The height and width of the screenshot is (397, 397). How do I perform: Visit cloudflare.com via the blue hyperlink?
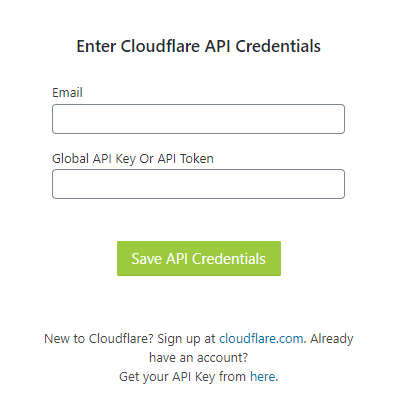coord(261,339)
